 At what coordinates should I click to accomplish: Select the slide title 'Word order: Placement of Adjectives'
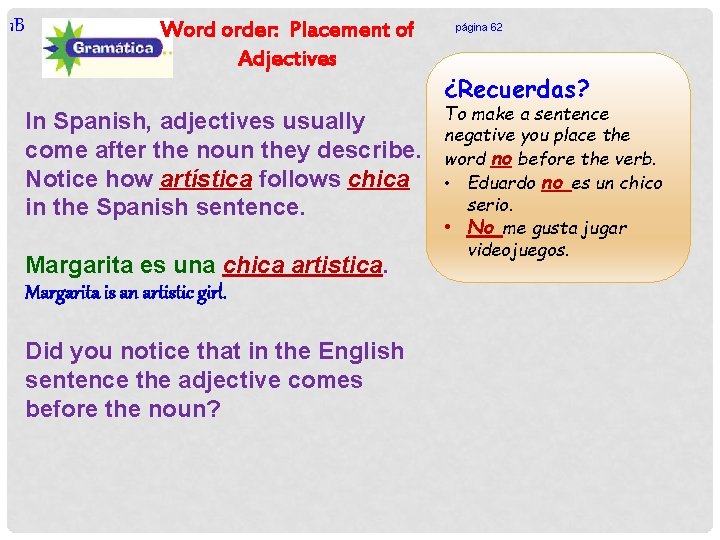(x=287, y=44)
